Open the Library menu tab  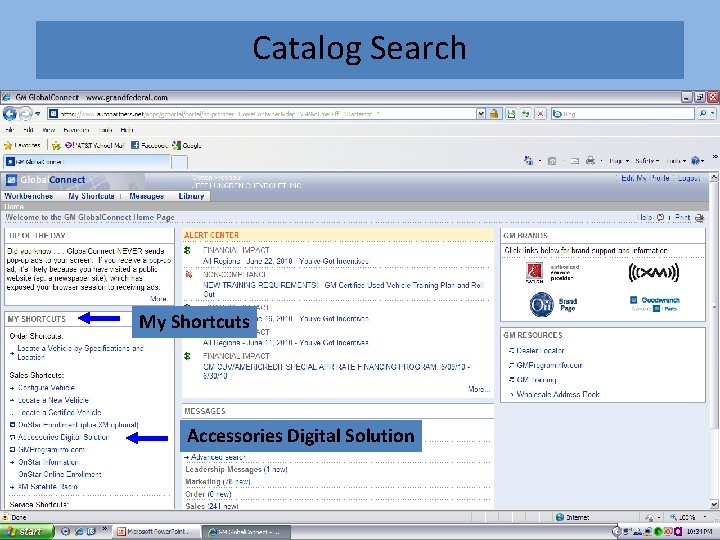point(191,196)
